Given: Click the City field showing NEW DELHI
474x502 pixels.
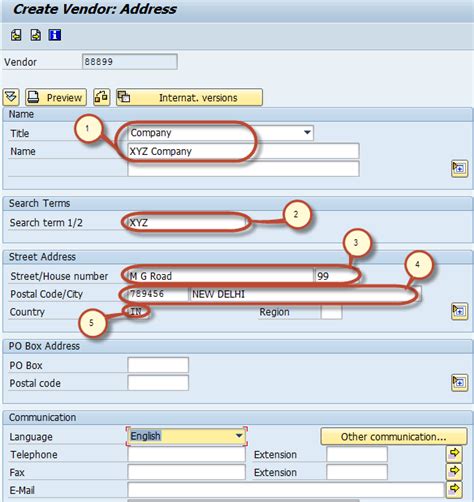Looking at the screenshot, I should [x=305, y=294].
